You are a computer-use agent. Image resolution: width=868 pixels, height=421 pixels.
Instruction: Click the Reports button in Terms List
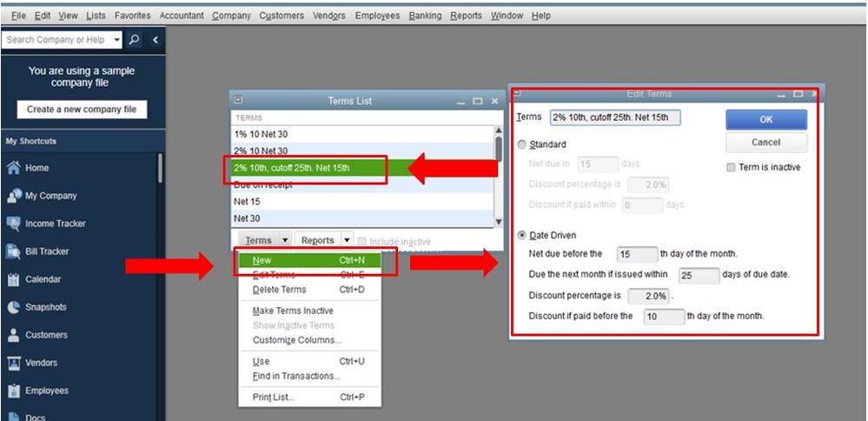pos(318,240)
